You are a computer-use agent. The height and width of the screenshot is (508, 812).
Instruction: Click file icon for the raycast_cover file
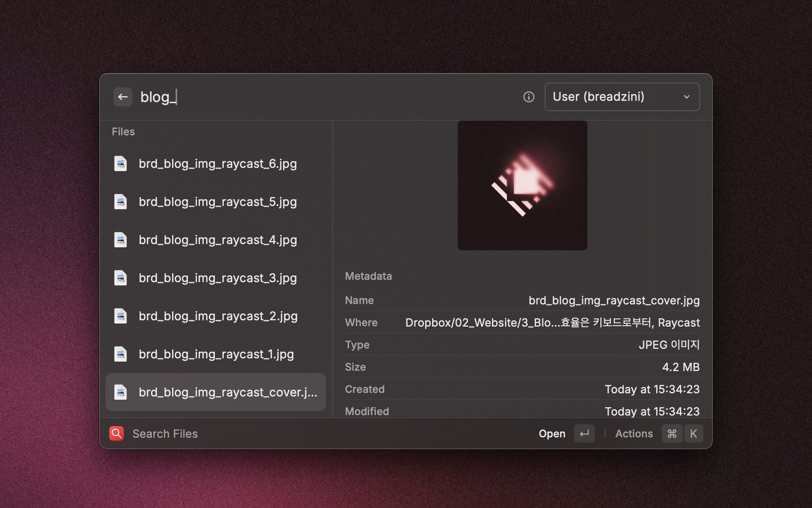[x=121, y=392]
